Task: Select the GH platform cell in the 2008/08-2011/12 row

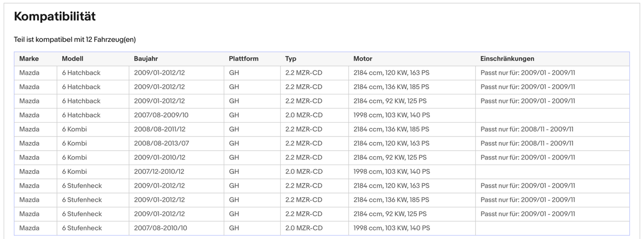Action: coord(234,129)
